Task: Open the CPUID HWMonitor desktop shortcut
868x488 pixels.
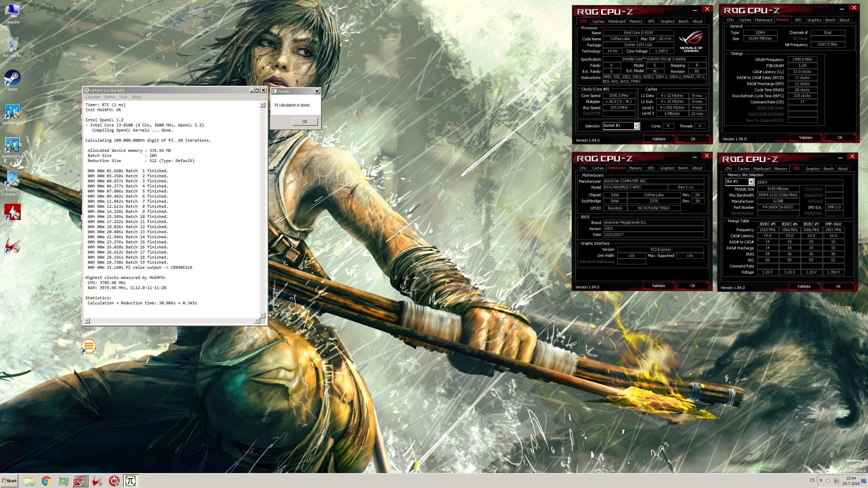Action: [x=12, y=217]
